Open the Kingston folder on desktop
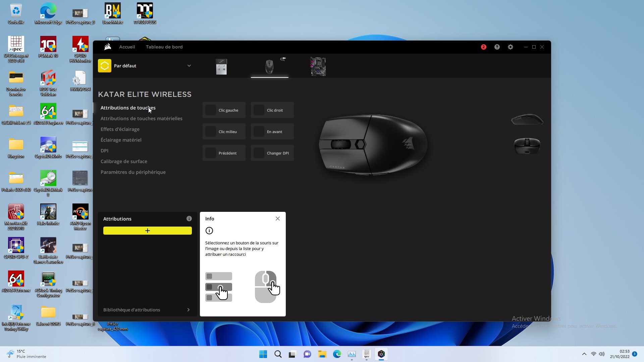 [x=16, y=148]
